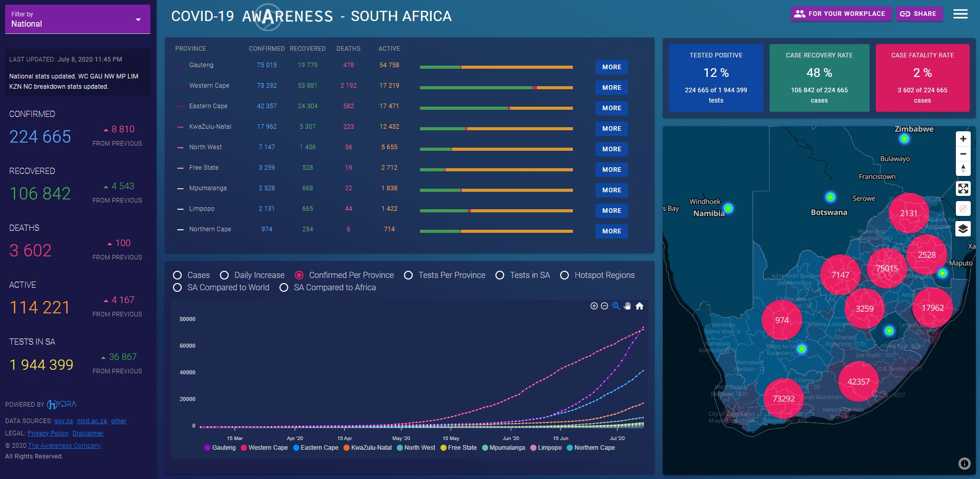Viewport: 980px width, 479px height.
Task: Expand Western Cape row with MORE
Action: [611, 88]
